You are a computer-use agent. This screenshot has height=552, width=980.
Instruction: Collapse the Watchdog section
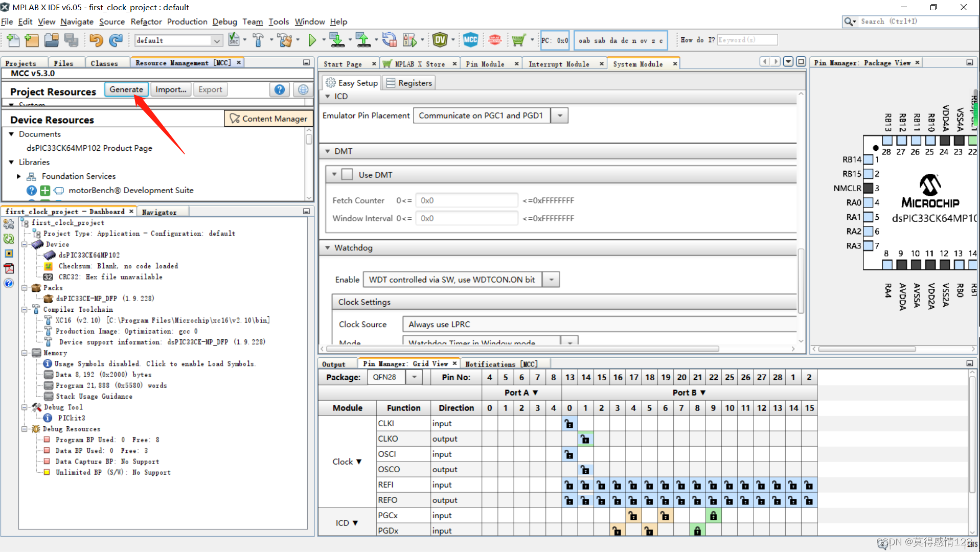pos(328,248)
